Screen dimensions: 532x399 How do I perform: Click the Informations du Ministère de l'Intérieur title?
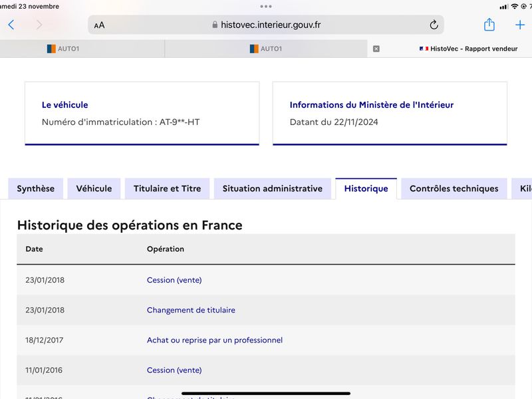[x=372, y=105]
